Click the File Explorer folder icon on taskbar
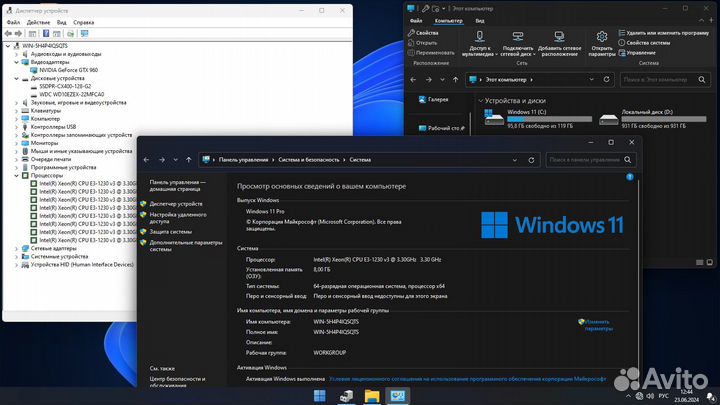720x405 pixels. [x=371, y=396]
